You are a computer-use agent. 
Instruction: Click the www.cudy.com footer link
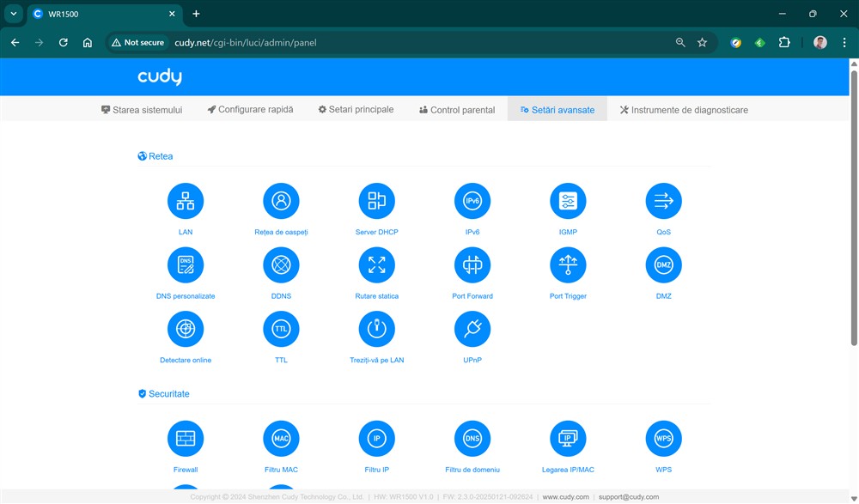(x=565, y=497)
